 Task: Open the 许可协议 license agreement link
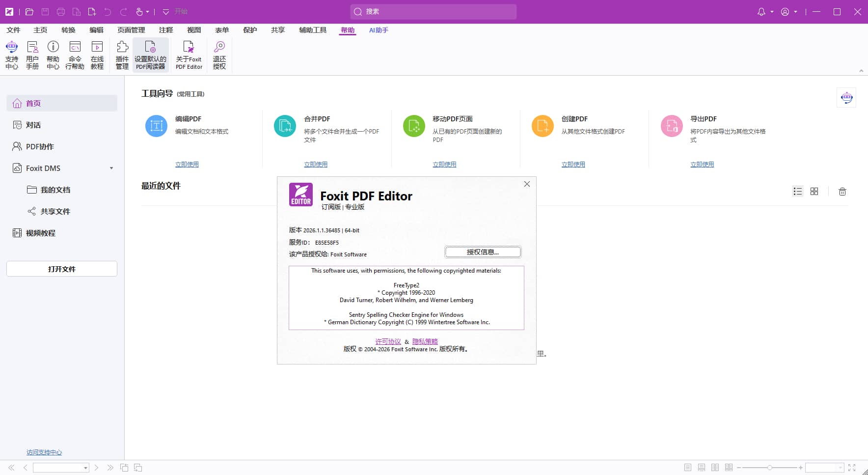tap(388, 341)
